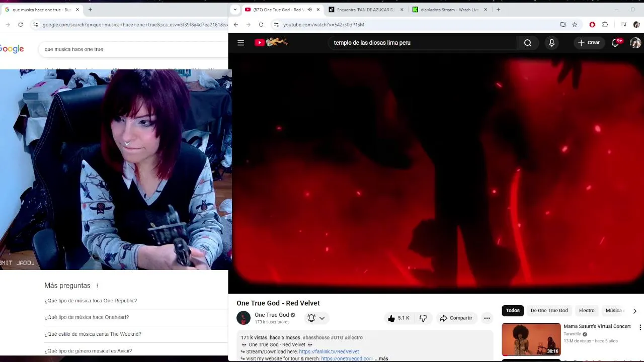Click the YouTube search magnifier button
This screenshot has width=644, height=362.
(528, 43)
